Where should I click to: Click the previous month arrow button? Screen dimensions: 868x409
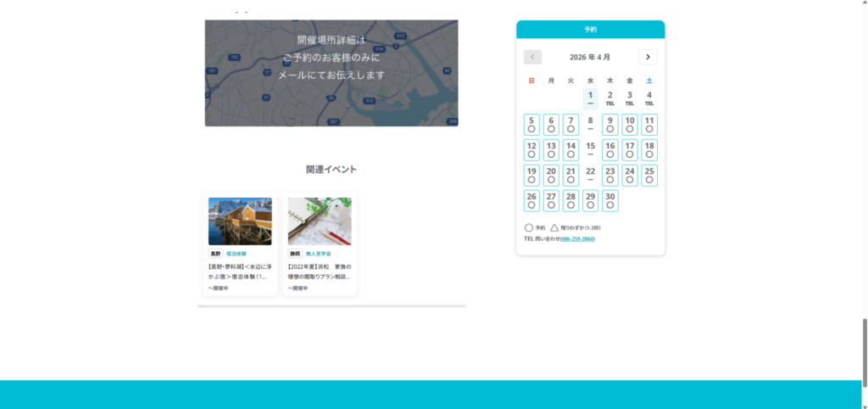pyautogui.click(x=532, y=57)
